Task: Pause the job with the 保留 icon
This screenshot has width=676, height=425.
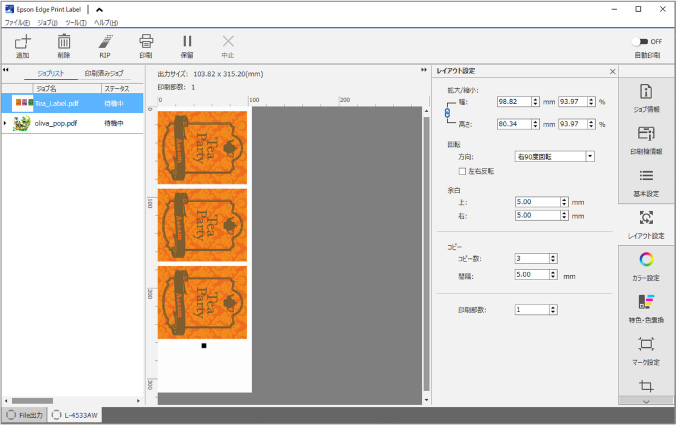Action: click(187, 42)
